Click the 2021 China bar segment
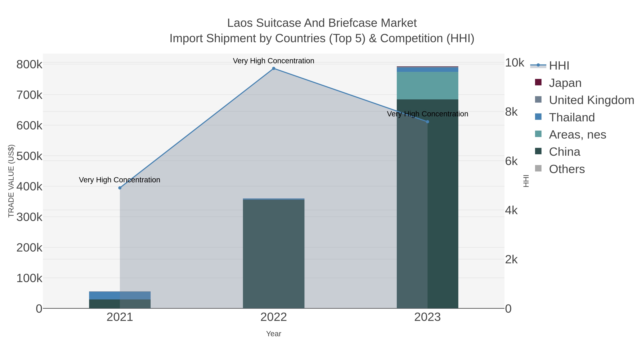 click(120, 304)
